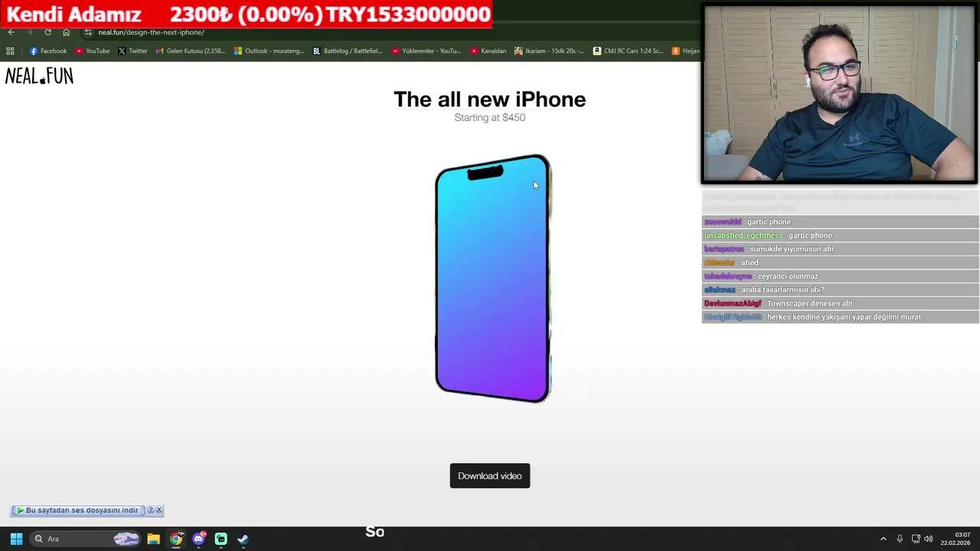Image resolution: width=980 pixels, height=551 pixels.
Task: Click the NEAL.FUN logo
Action: point(39,76)
